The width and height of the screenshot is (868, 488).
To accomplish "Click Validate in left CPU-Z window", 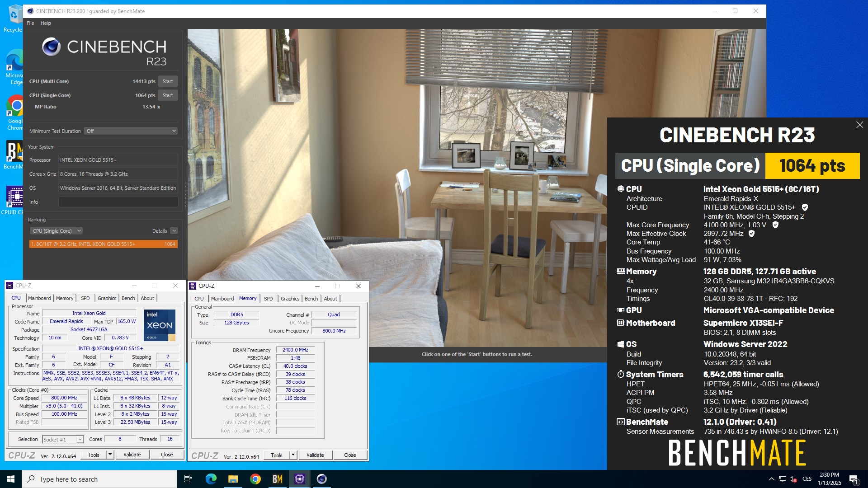I will pyautogui.click(x=132, y=455).
